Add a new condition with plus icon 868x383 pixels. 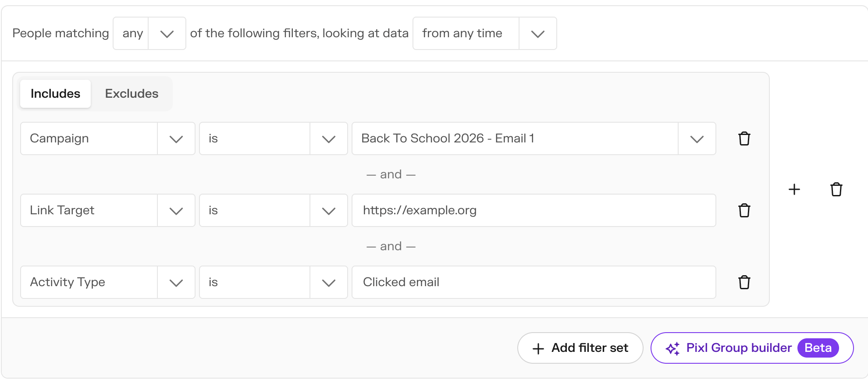pyautogui.click(x=794, y=189)
